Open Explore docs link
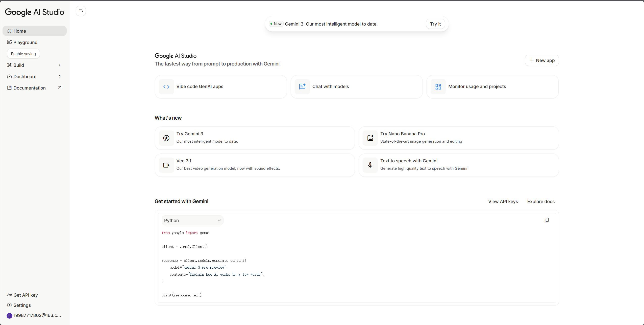 coord(541,202)
